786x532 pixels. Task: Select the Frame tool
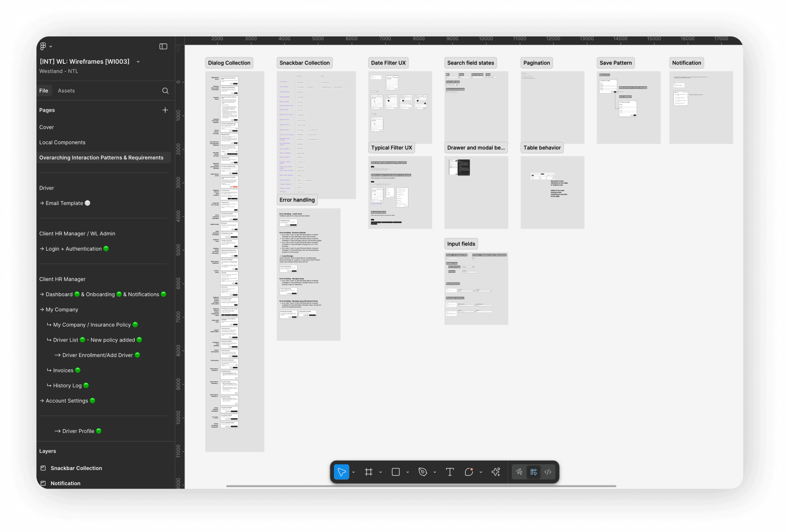click(368, 472)
